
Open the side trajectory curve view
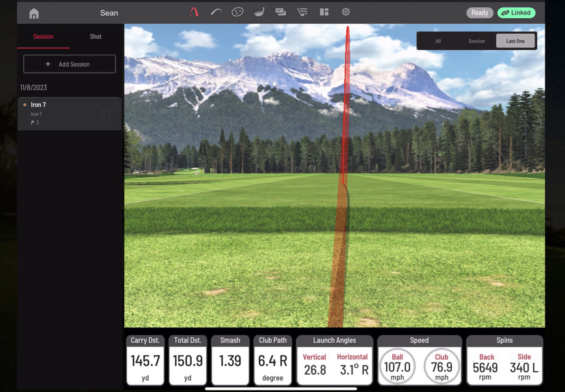216,12
